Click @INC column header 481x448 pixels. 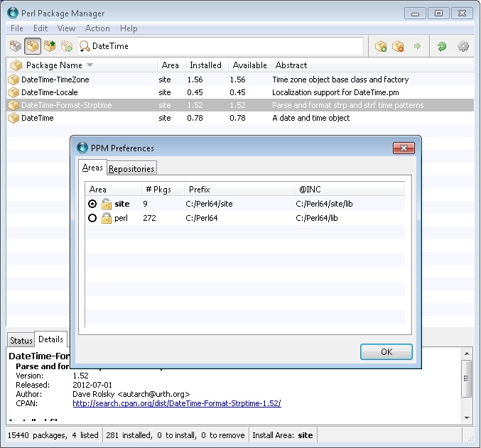click(350, 190)
